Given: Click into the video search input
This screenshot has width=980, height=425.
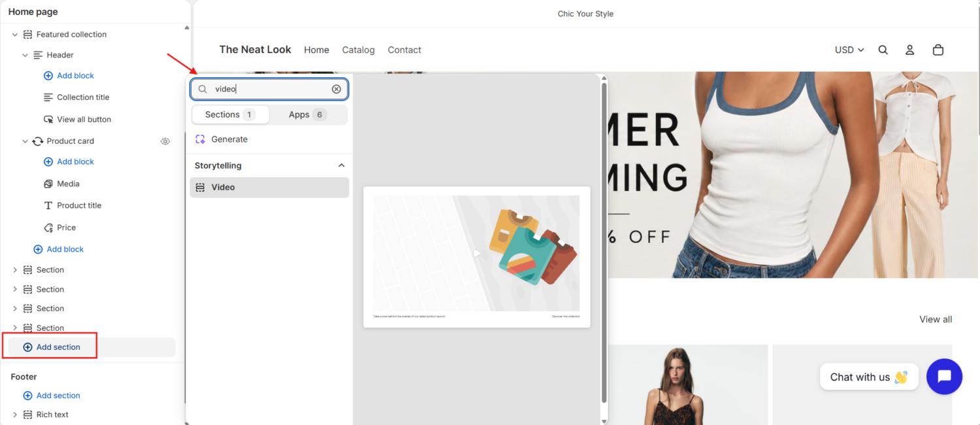Looking at the screenshot, I should tap(269, 89).
